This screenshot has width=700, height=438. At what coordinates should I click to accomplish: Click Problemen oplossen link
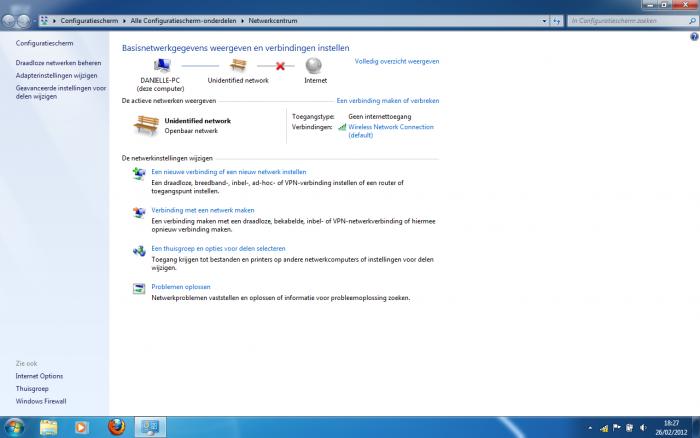coord(181,287)
